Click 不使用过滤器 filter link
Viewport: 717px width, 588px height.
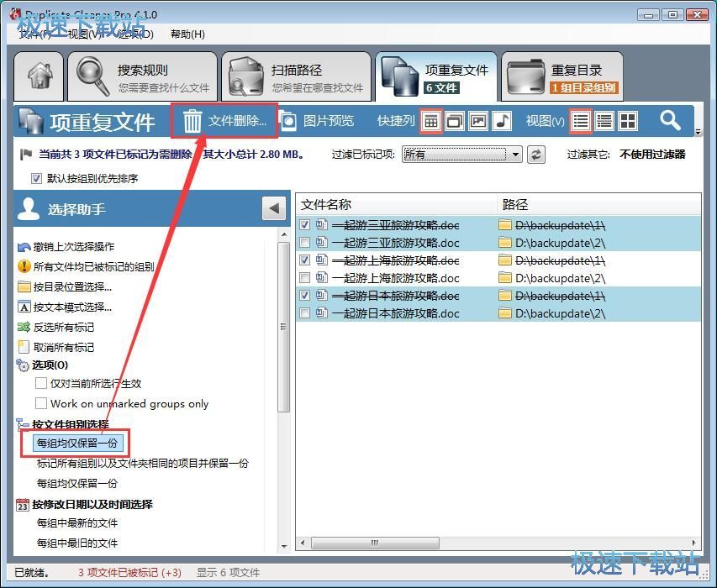click(x=652, y=155)
